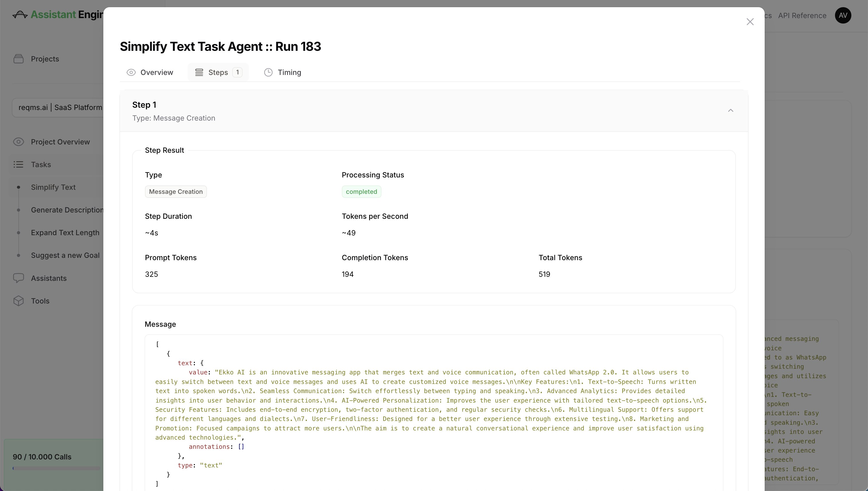This screenshot has width=868, height=491.
Task: Collapse Step 1 with the chevron
Action: pyautogui.click(x=731, y=111)
